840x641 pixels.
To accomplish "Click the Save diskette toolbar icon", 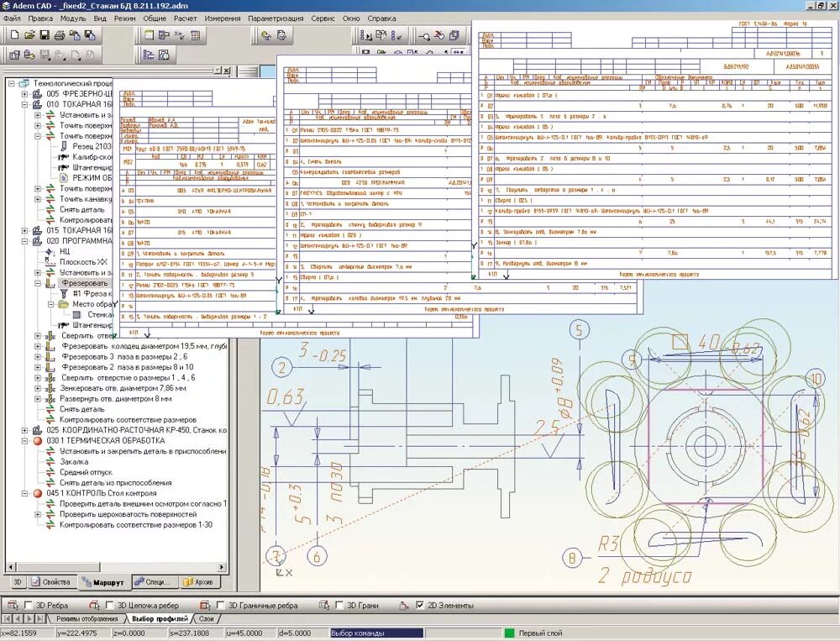I will click(x=45, y=35).
